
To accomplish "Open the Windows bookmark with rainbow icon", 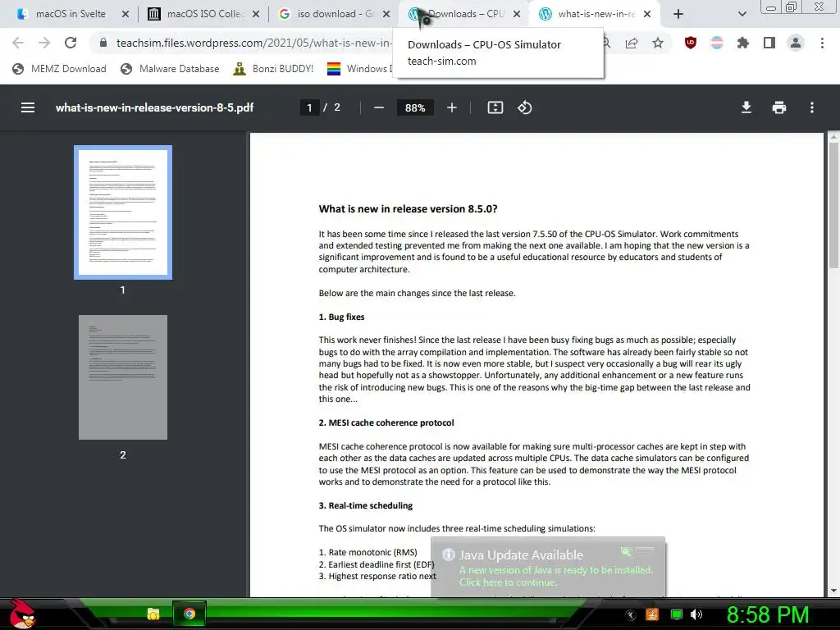I will 359,69.
